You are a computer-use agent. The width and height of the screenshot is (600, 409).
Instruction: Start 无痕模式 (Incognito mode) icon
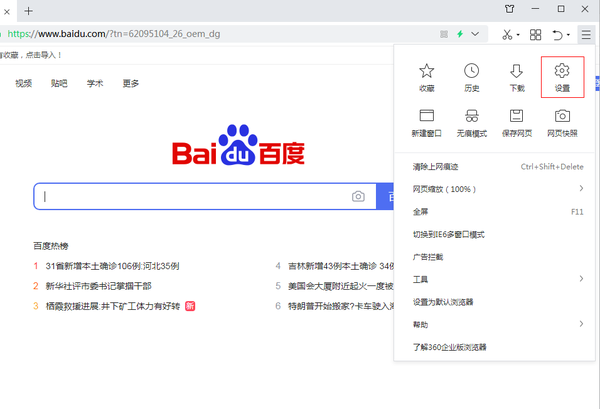pos(471,118)
